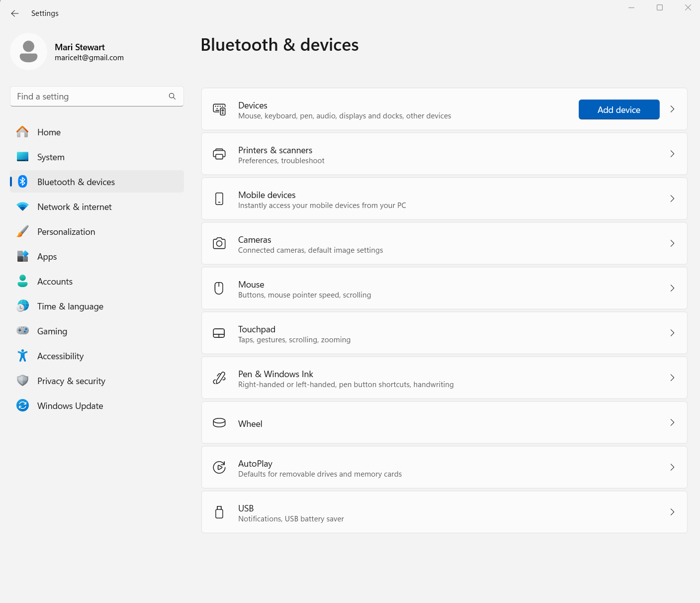Click the Gaming controller icon in sidebar
Image resolution: width=700 pixels, height=603 pixels.
click(x=22, y=330)
